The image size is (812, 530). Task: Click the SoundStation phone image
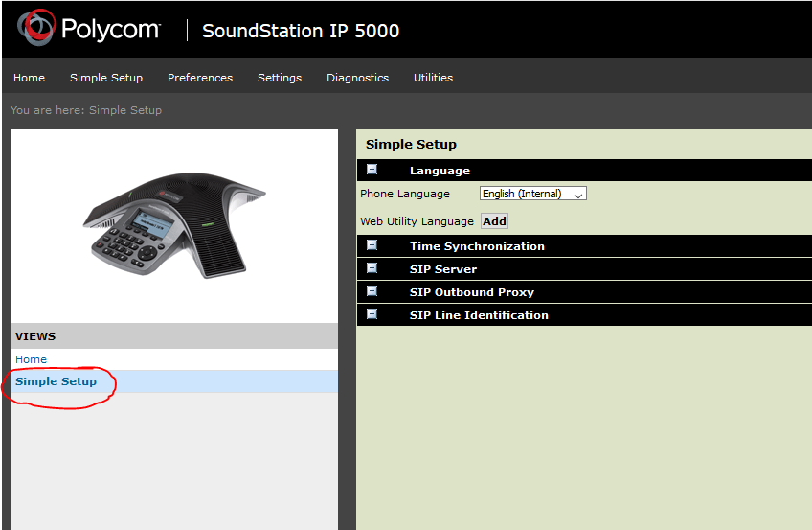tap(174, 225)
